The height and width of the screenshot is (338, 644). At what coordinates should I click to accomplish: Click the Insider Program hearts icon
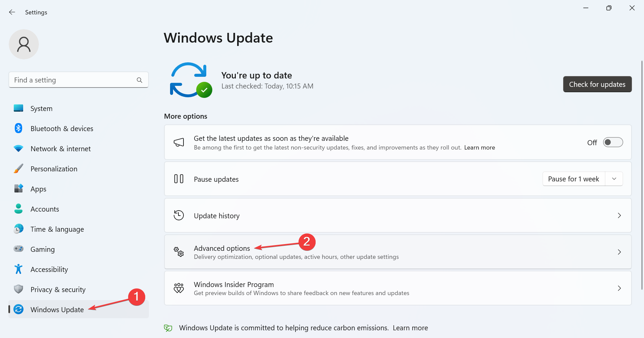coord(179,288)
